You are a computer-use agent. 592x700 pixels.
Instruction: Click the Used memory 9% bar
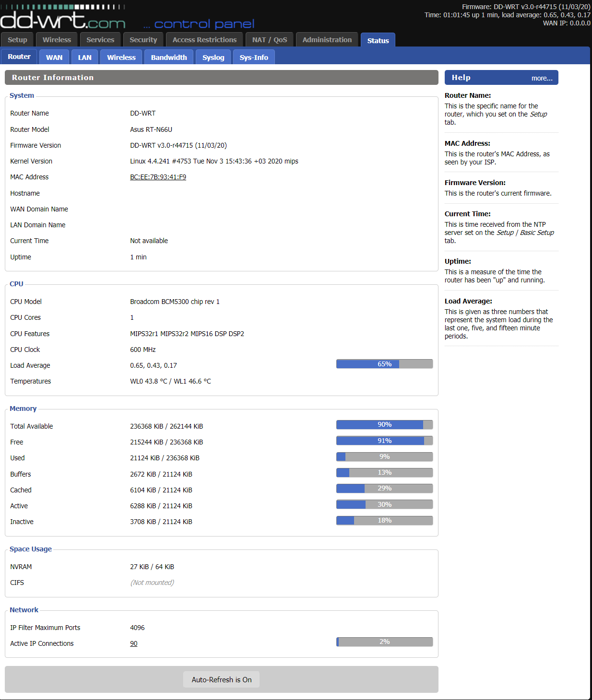[385, 456]
